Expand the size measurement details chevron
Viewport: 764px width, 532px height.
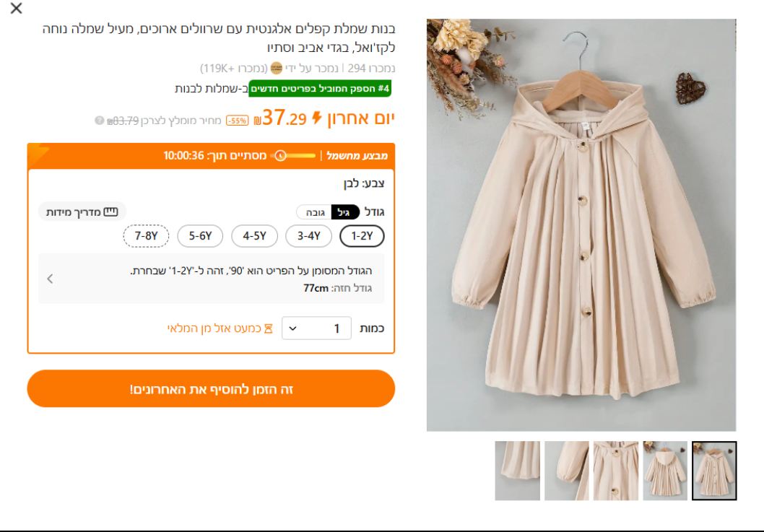50,278
